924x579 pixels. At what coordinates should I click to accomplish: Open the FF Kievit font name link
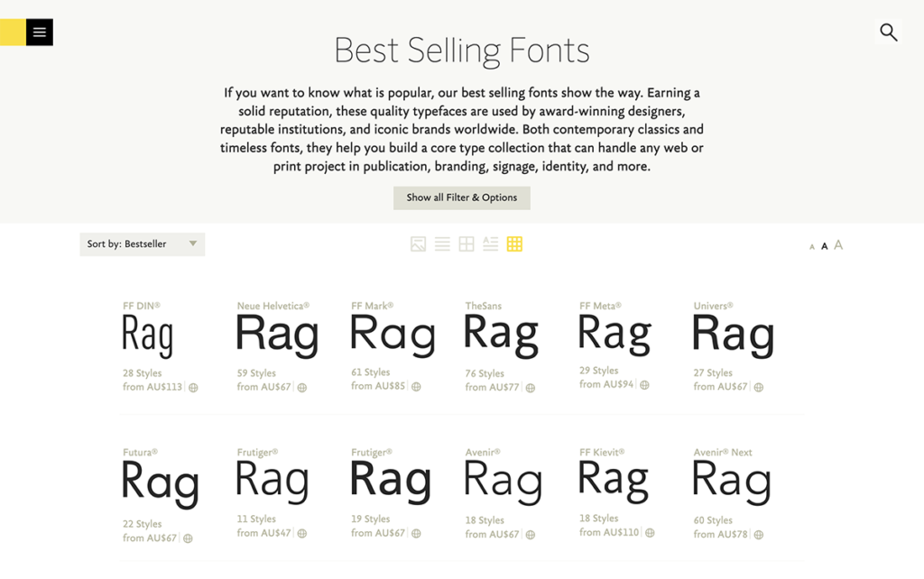(x=602, y=453)
